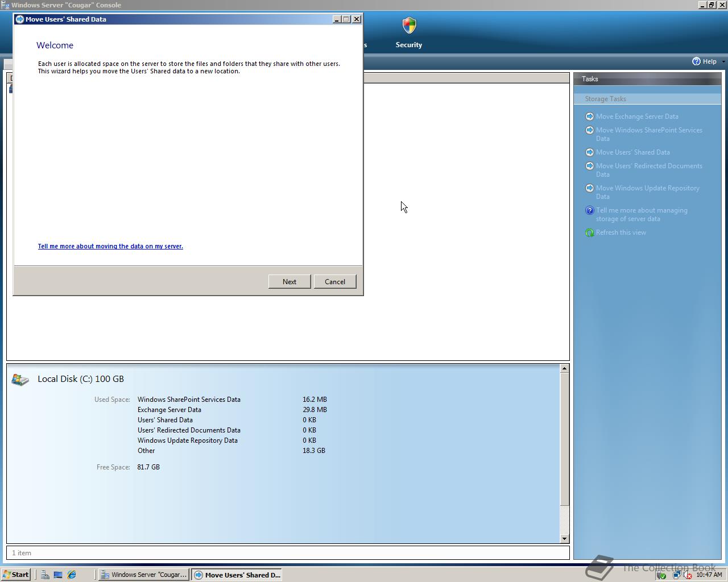The image size is (728, 582).
Task: Open Move Windows Update Repository Data link
Action: pos(648,192)
